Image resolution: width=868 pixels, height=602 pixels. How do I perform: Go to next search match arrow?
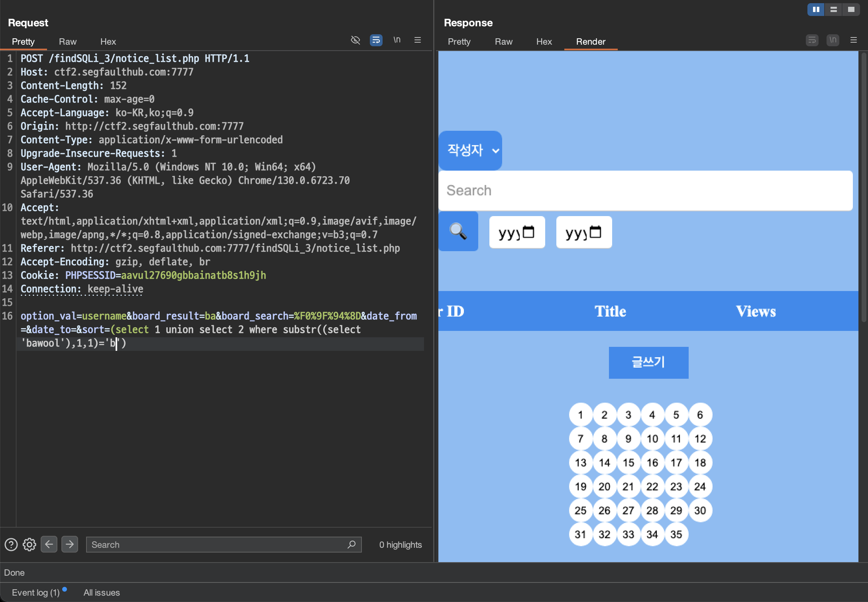pyautogui.click(x=70, y=545)
